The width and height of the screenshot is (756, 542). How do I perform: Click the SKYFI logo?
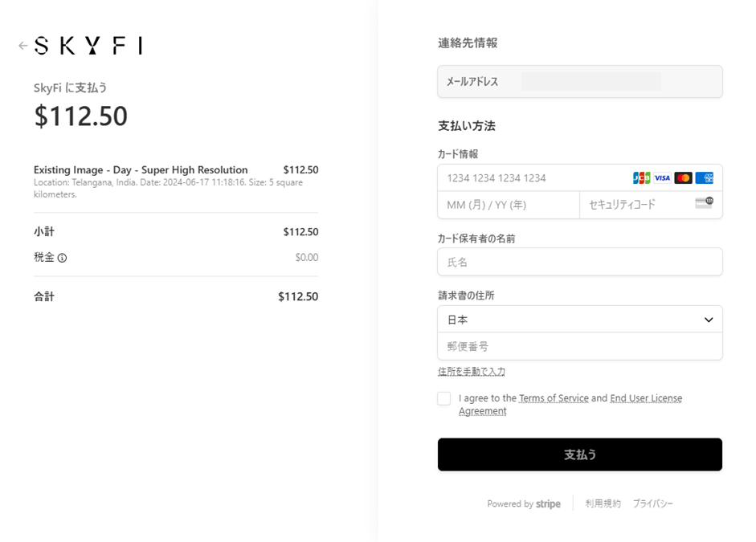[88, 46]
